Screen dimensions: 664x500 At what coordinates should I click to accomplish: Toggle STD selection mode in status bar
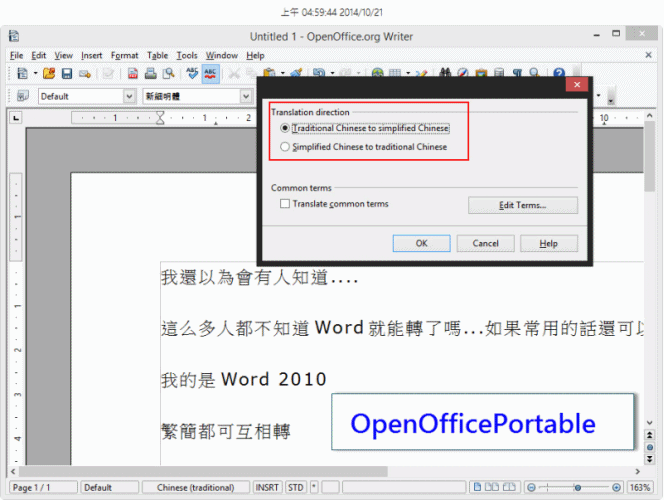tap(296, 488)
